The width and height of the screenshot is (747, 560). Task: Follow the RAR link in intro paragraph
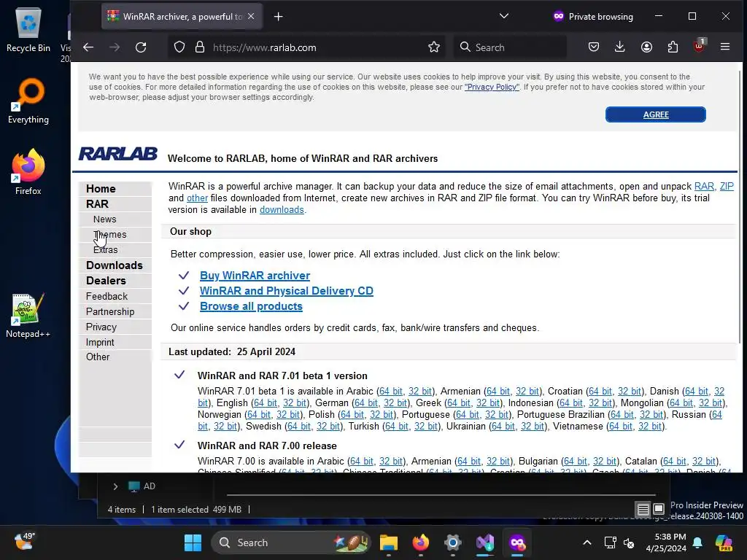click(x=704, y=186)
